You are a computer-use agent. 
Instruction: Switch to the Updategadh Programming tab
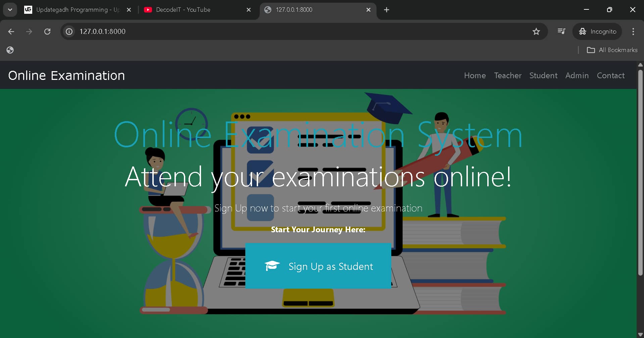[74, 10]
